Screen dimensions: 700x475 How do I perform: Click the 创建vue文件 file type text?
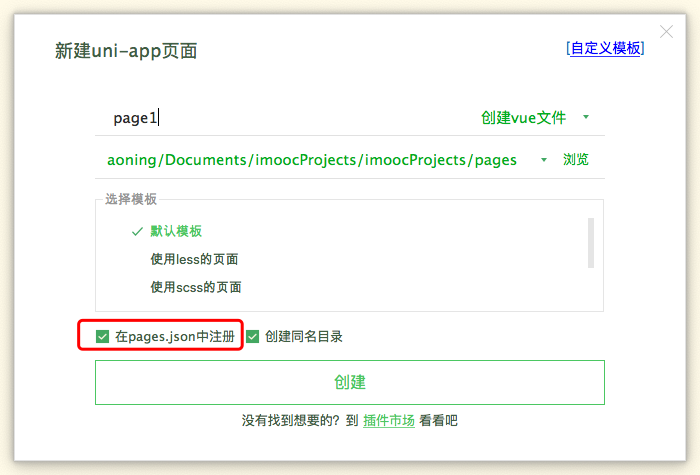click(x=523, y=118)
